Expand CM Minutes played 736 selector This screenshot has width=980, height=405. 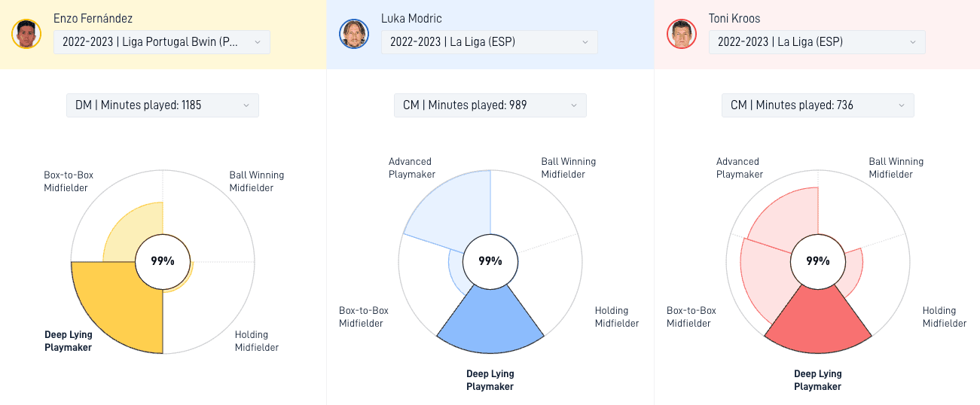818,105
